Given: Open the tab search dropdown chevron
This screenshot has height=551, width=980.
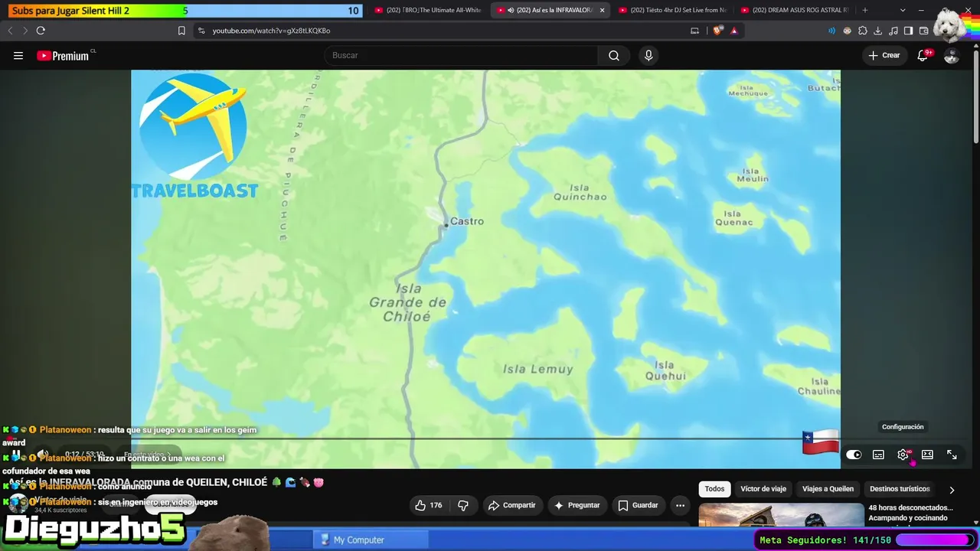Looking at the screenshot, I should coord(903,10).
